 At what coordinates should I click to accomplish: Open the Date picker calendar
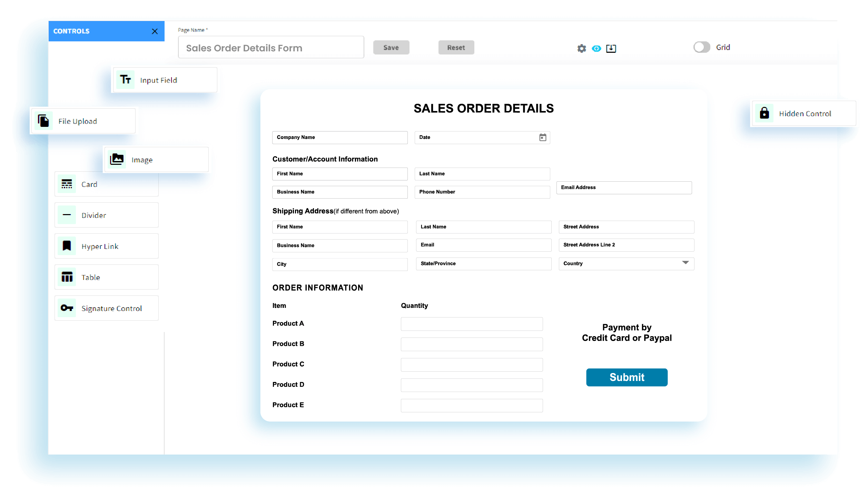coord(543,137)
